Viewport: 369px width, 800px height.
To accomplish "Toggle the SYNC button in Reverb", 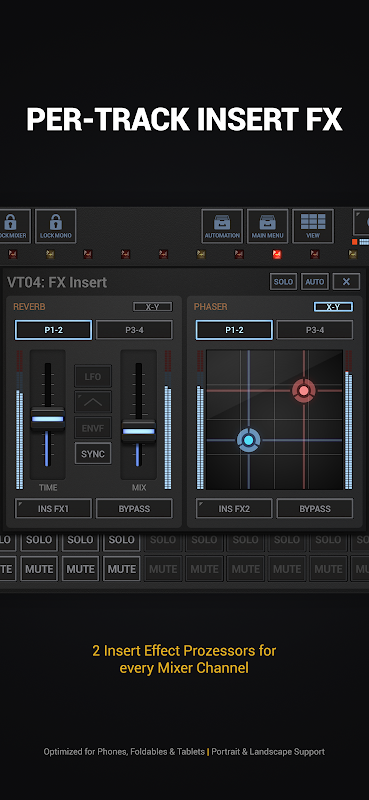I will [x=93, y=454].
